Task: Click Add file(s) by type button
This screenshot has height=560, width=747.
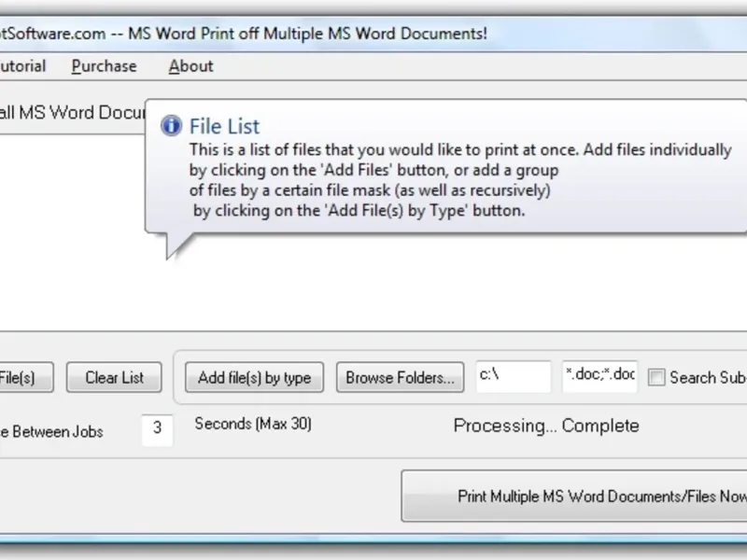Action: (x=254, y=378)
